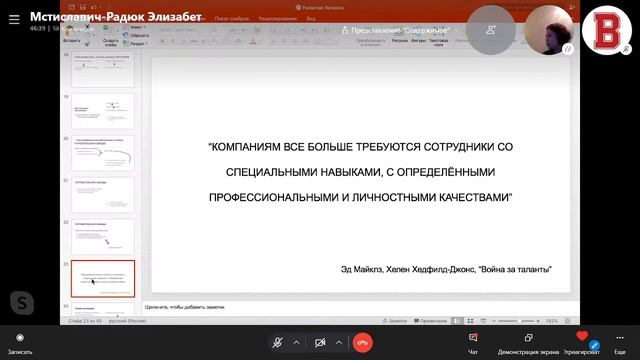Viewport: 640px width, 360px height.
Task: Open the Skype hamburger menu
Action: pyautogui.click(x=14, y=19)
